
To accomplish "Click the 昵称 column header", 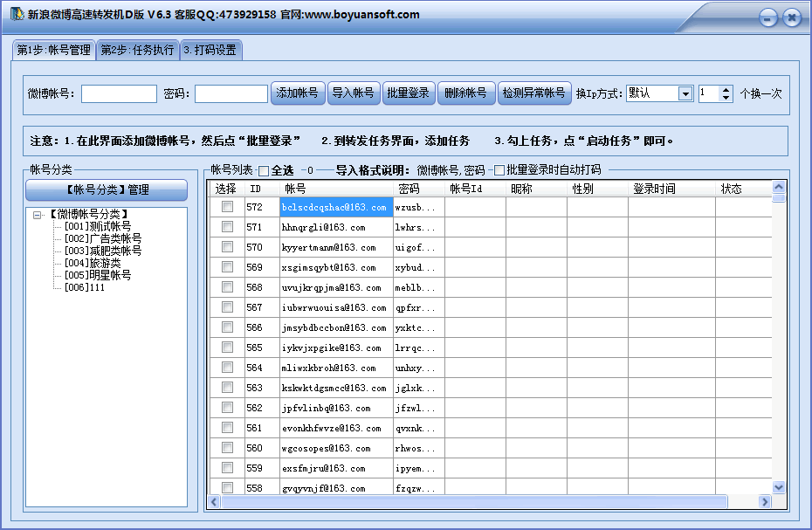I will coord(536,189).
